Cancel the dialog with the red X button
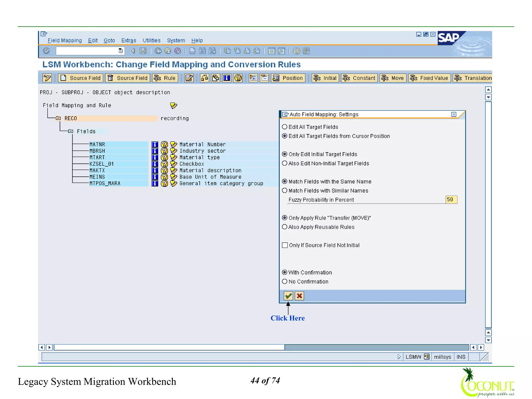This screenshot has height=399, width=532. point(300,296)
